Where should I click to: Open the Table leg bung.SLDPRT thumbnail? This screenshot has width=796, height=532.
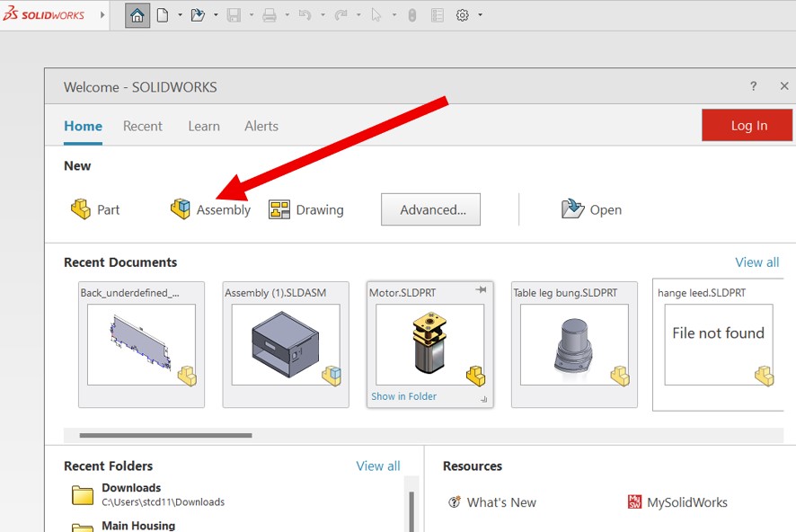pos(574,345)
